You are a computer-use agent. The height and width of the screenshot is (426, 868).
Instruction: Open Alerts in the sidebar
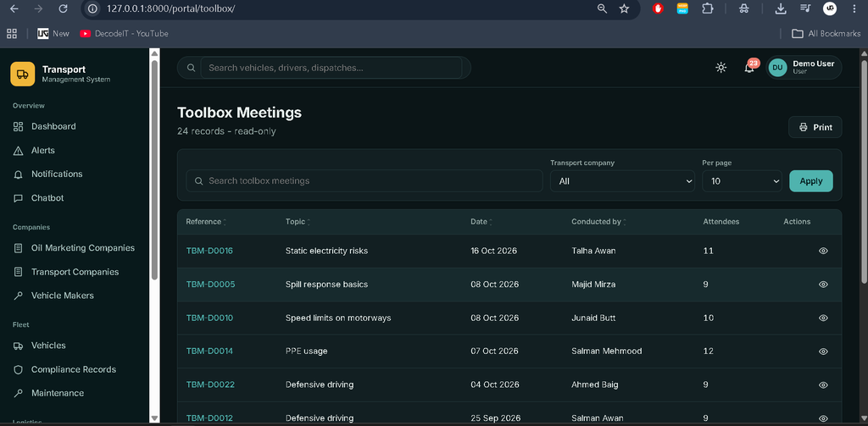click(x=43, y=151)
